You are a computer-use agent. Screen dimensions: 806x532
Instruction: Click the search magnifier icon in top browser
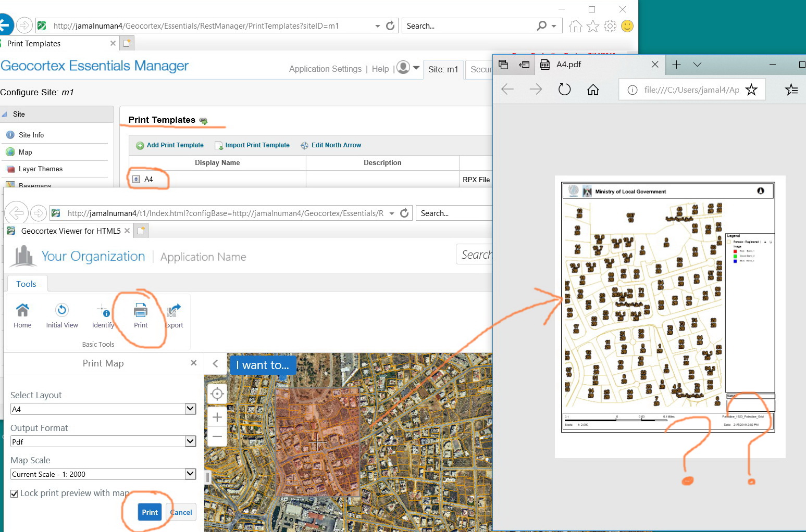click(542, 26)
